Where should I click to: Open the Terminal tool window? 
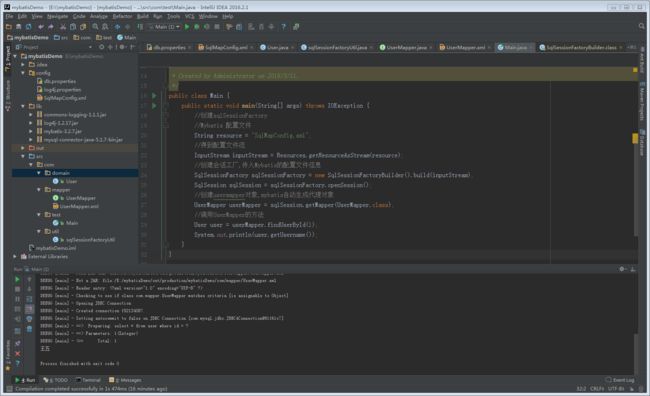coord(88,380)
